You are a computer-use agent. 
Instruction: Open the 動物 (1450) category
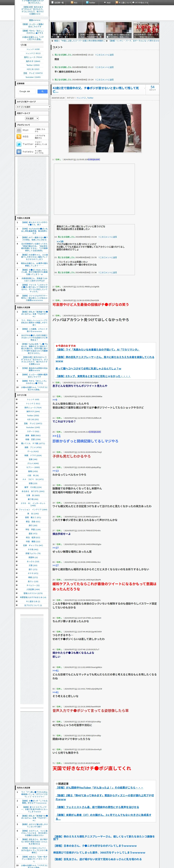tap(33, 471)
